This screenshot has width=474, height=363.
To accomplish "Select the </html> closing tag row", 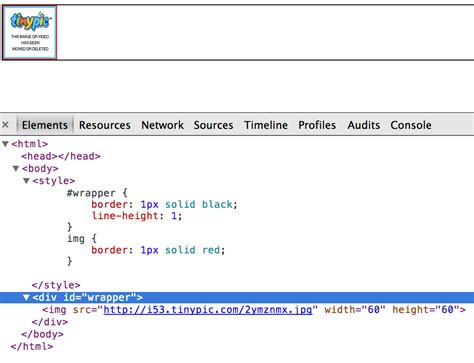I will click(x=32, y=347).
